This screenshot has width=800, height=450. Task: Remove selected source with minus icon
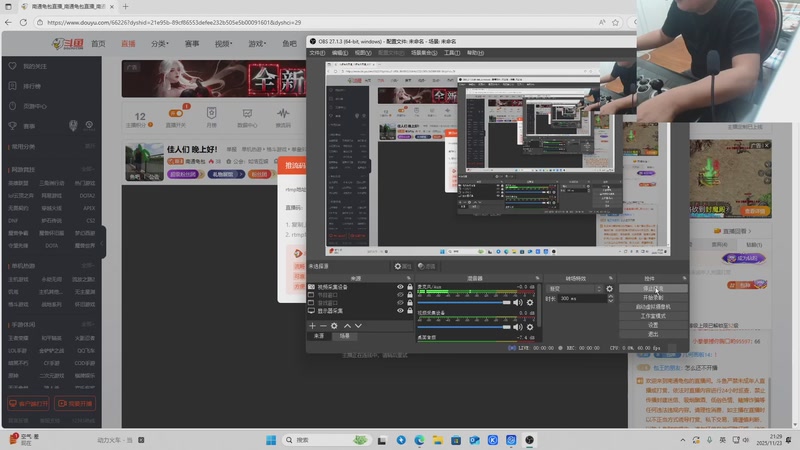tap(323, 326)
